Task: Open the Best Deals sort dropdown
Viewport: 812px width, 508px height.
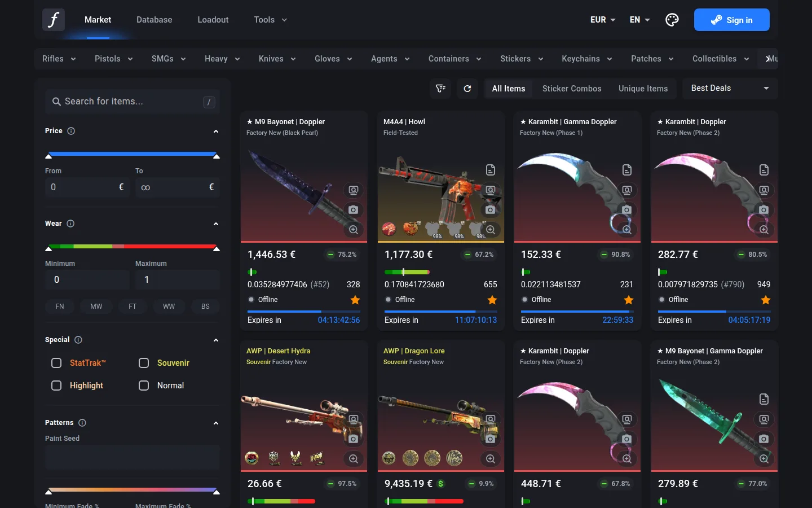Action: point(730,89)
